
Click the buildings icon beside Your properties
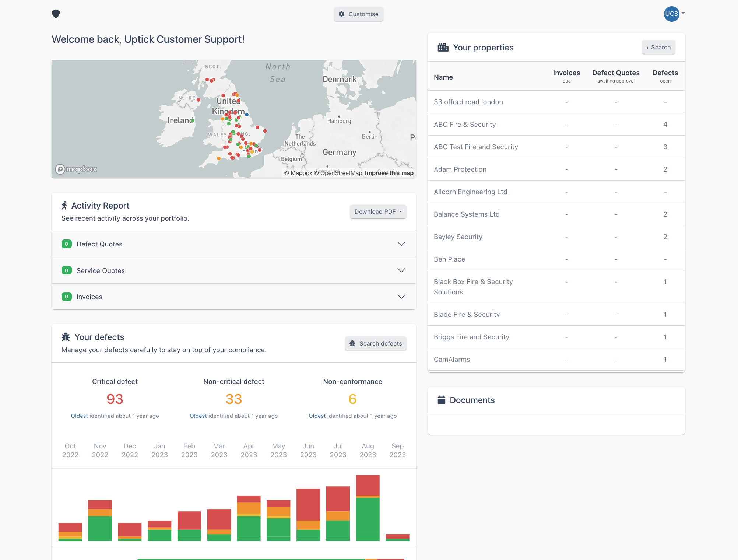pyautogui.click(x=443, y=47)
